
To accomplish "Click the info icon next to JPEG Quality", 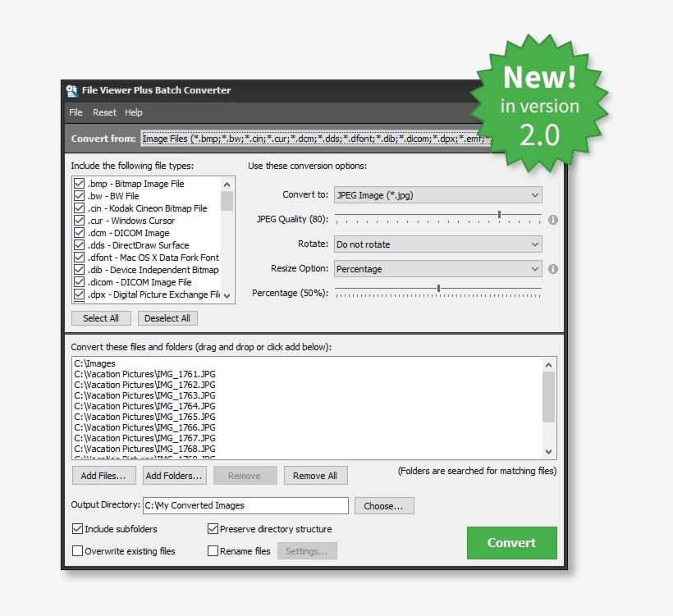I will click(553, 220).
